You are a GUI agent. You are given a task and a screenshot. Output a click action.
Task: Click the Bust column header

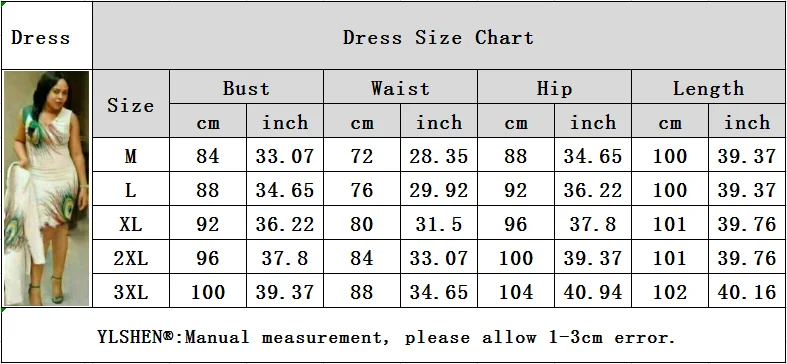click(x=246, y=88)
